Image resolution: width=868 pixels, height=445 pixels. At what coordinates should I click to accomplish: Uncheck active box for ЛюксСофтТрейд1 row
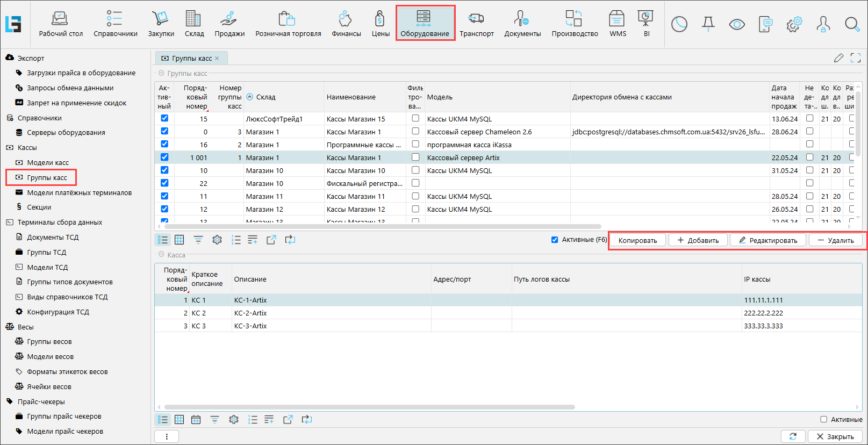pyautogui.click(x=164, y=118)
